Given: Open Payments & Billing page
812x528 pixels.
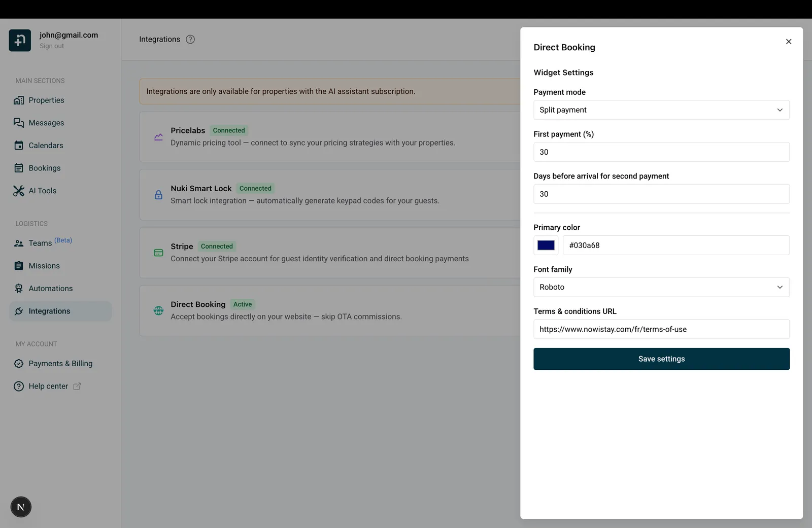Looking at the screenshot, I should 60,364.
